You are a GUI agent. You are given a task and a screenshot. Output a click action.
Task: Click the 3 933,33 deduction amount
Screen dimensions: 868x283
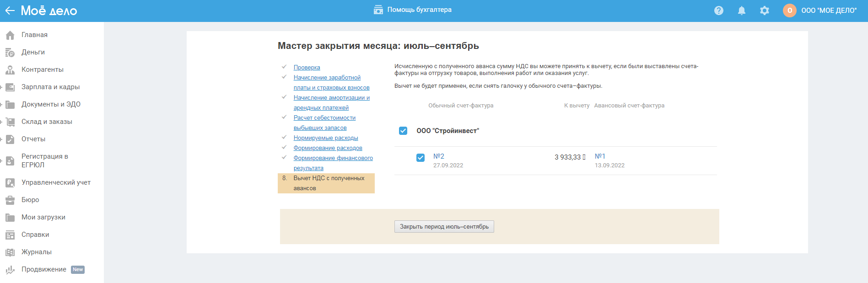tap(570, 157)
